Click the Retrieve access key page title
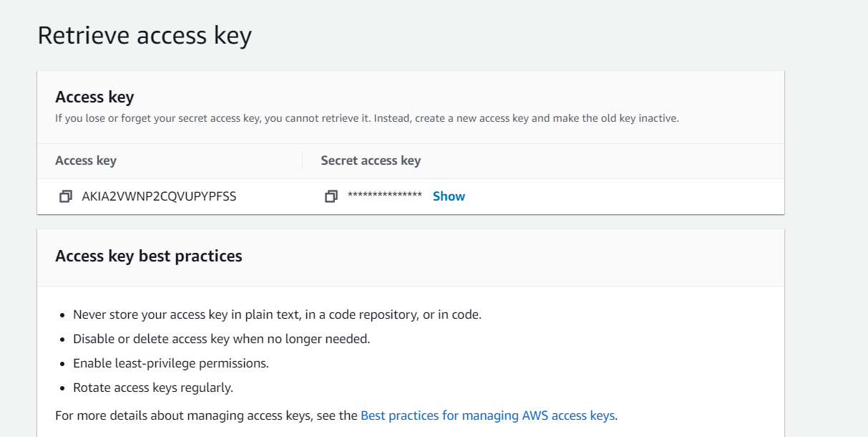The height and width of the screenshot is (437, 868). tap(145, 35)
